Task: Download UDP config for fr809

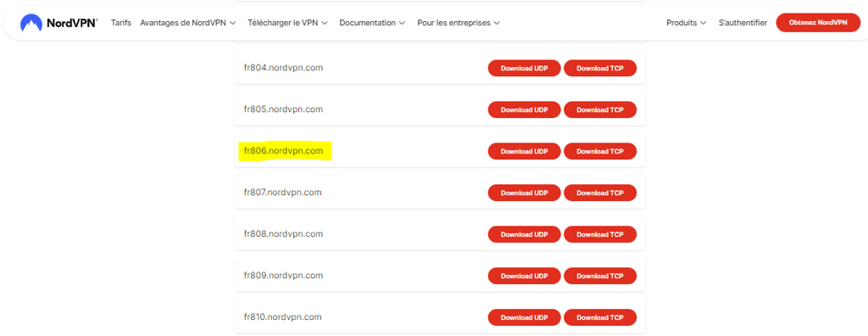Action: click(524, 276)
